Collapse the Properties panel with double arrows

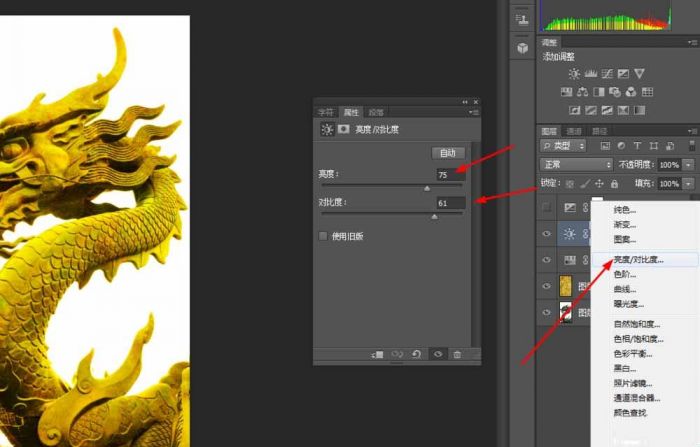465,102
